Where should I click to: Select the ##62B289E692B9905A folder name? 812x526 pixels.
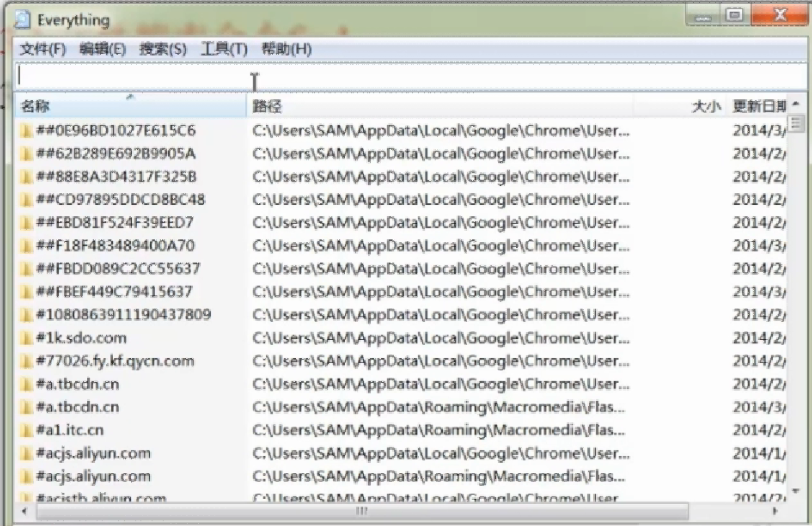pyautogui.click(x=116, y=154)
